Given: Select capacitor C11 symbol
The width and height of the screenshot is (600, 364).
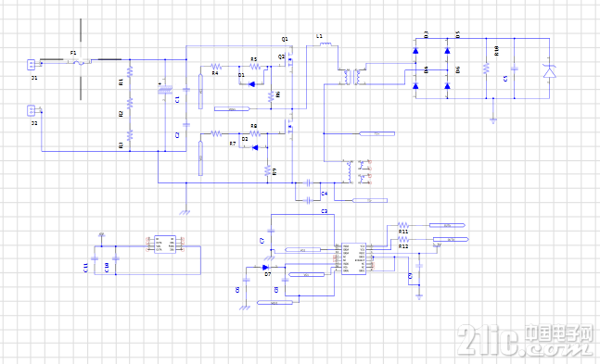Looking at the screenshot, I should tap(95, 258).
